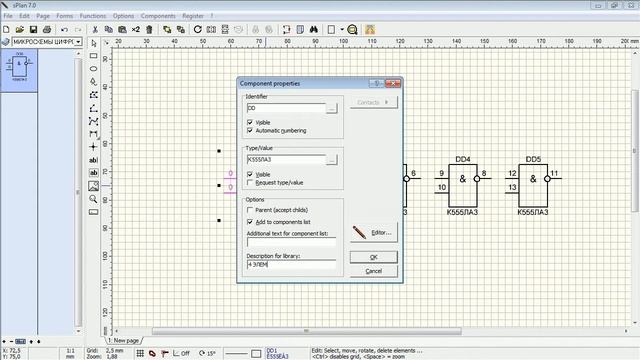
Task: Search components with the binoculars icon
Action: point(313,29)
